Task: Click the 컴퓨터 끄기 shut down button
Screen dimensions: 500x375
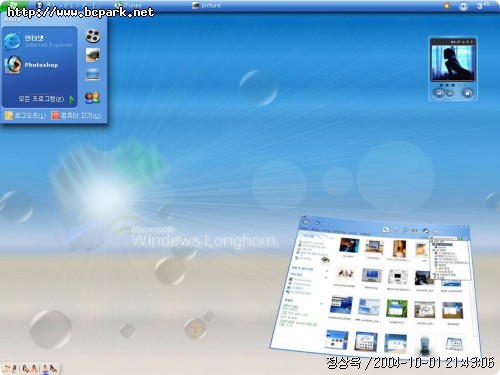Action: (x=76, y=115)
